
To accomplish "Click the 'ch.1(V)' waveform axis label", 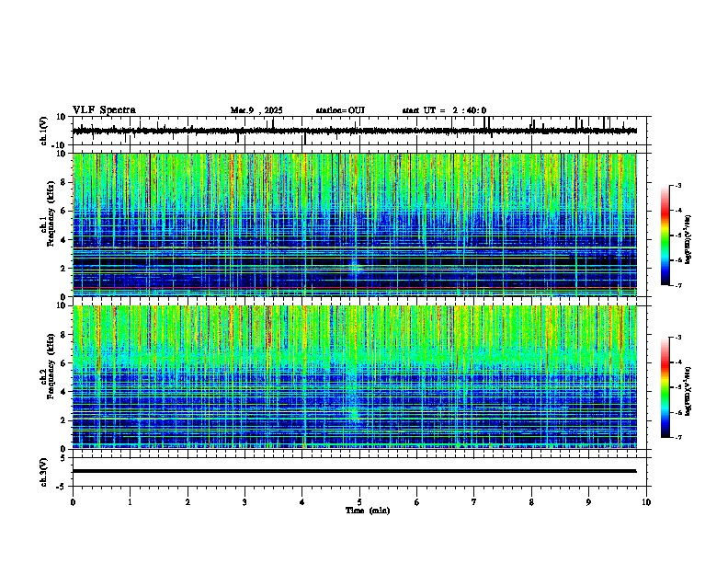I will point(44,131).
